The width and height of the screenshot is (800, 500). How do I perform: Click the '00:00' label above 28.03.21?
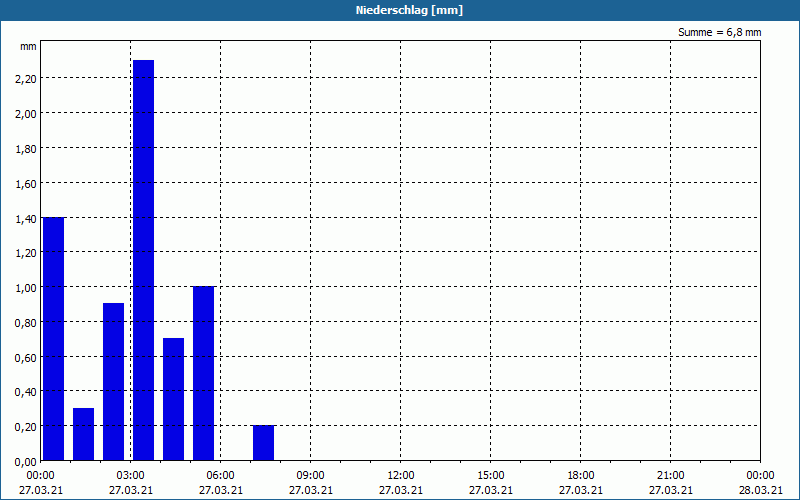pyautogui.click(x=761, y=476)
